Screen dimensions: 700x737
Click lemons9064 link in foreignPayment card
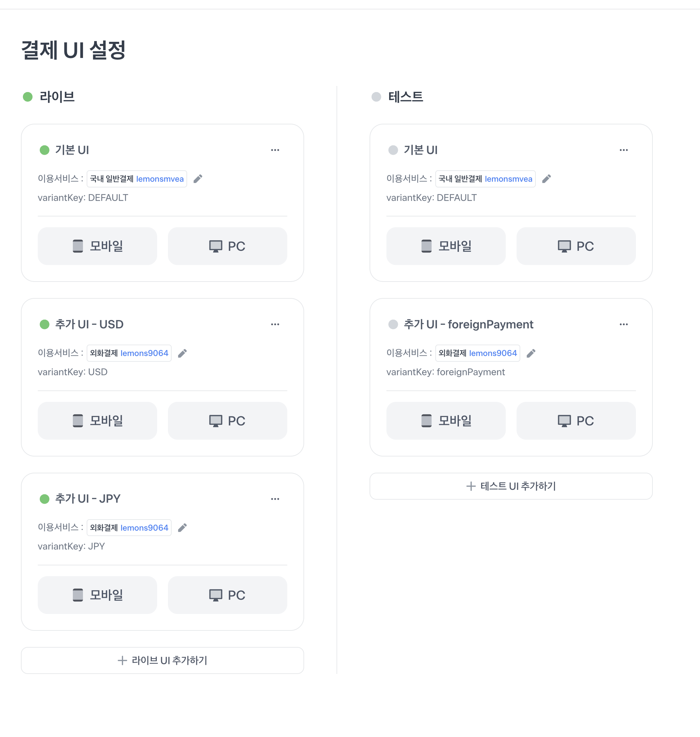coord(493,353)
